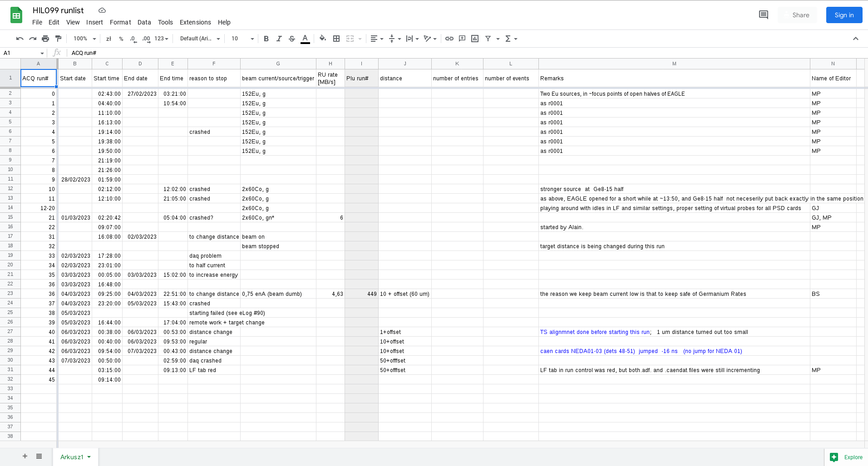Apply paint format with the Format painter icon
The height and width of the screenshot is (466, 868).
58,39
